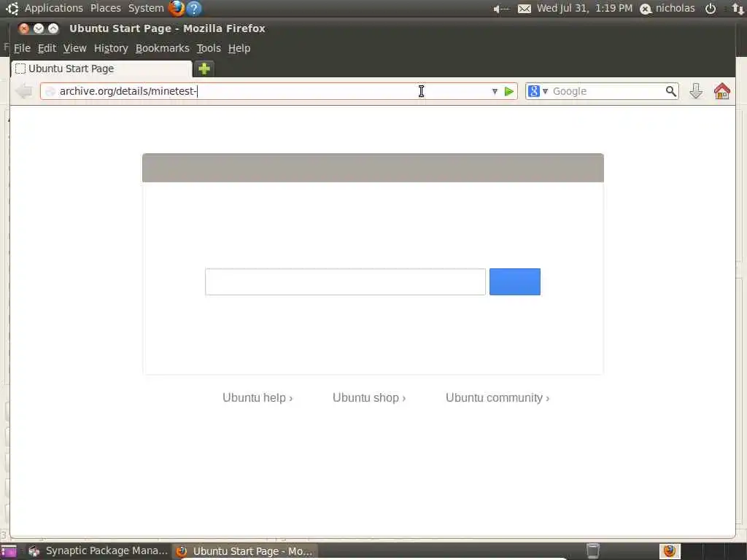The height and width of the screenshot is (560, 747).
Task: Open the nicholas user menu
Action: coord(667,8)
